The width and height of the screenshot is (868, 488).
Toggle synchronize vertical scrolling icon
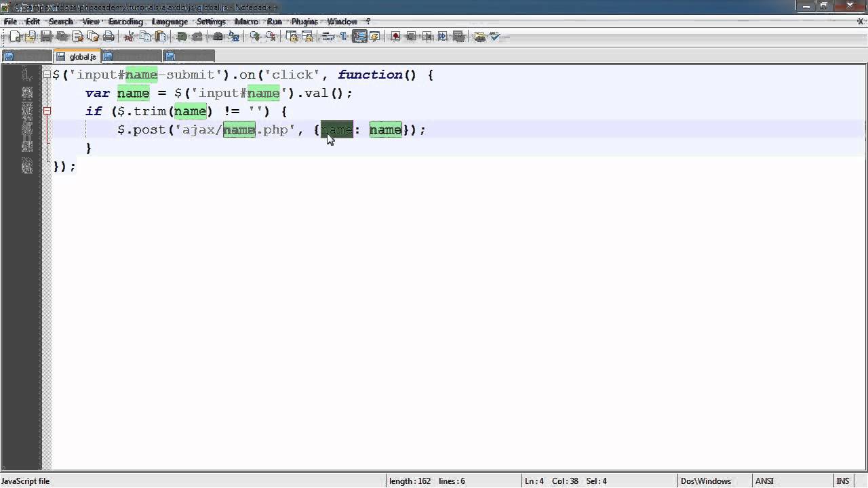292,37
